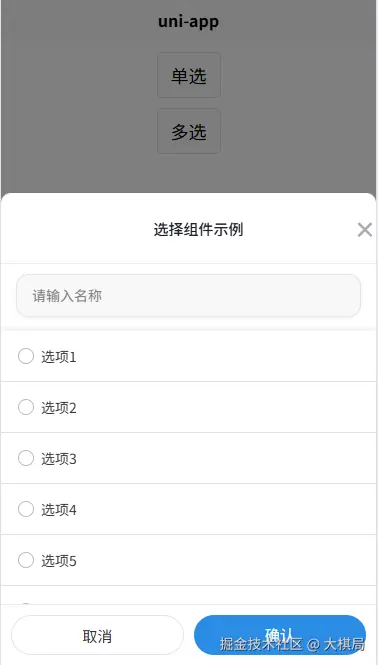The width and height of the screenshot is (378, 665).
Task: Select the 选项4 radio button
Action: click(26, 509)
